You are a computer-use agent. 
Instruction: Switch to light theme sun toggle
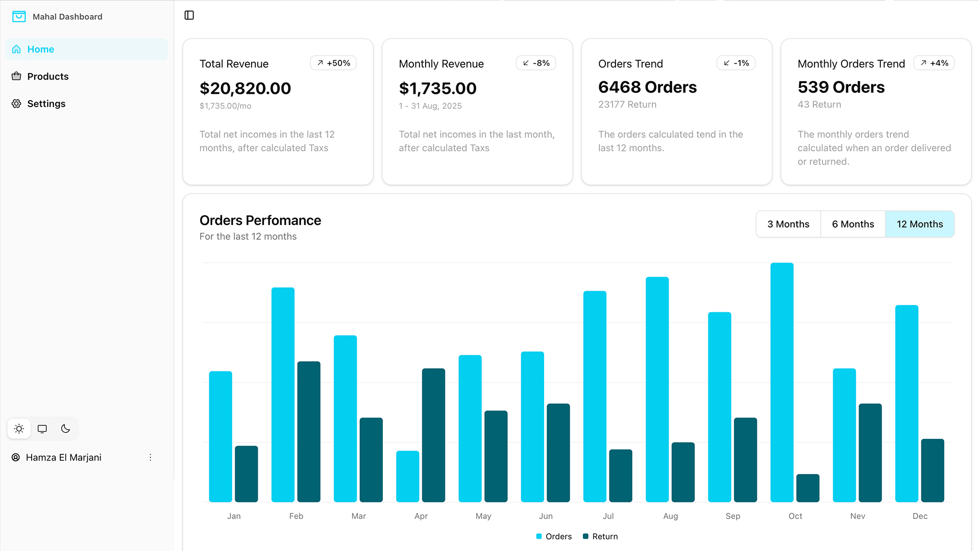point(19,429)
